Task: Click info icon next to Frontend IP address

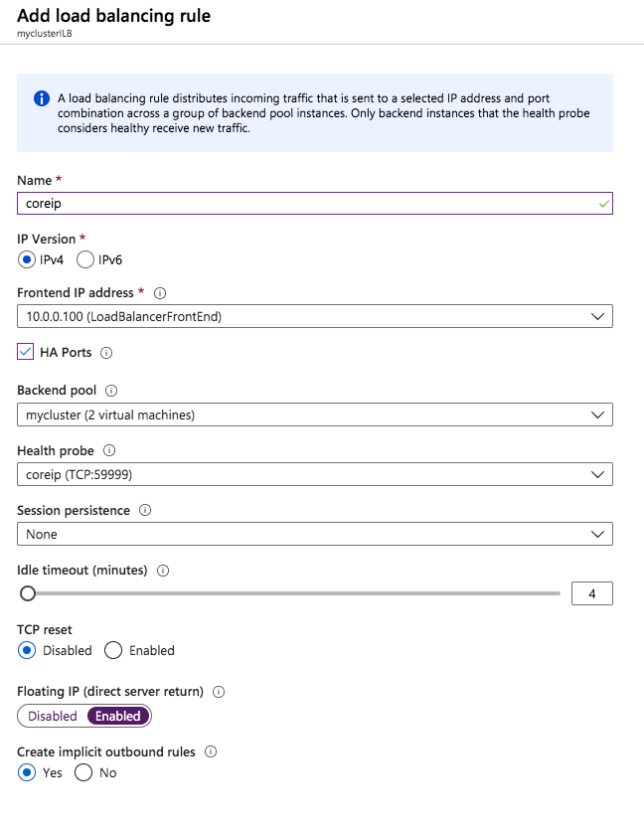Action: 160,293
